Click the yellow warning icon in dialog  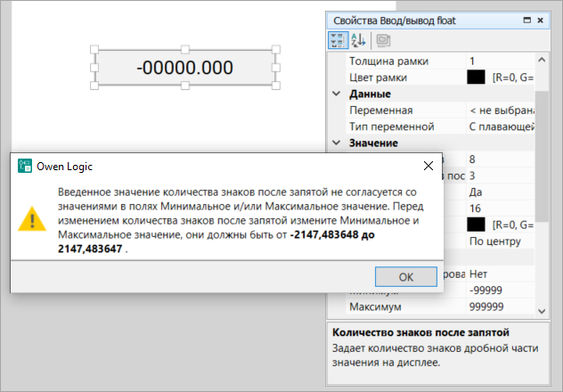click(x=33, y=219)
